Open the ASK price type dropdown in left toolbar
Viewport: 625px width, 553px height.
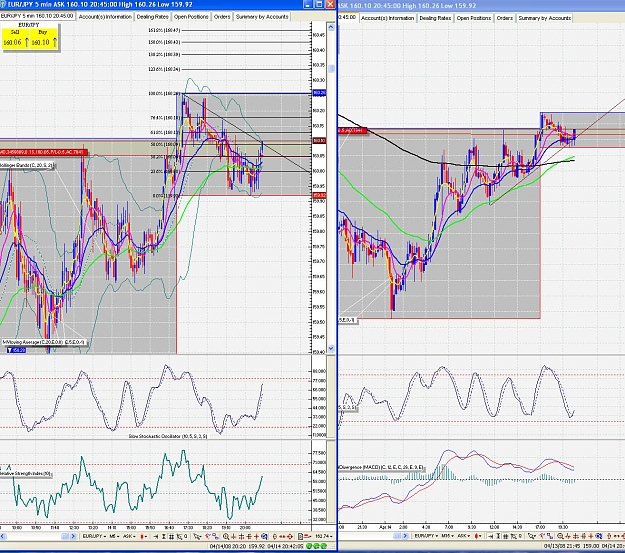pyautogui.click(x=129, y=536)
